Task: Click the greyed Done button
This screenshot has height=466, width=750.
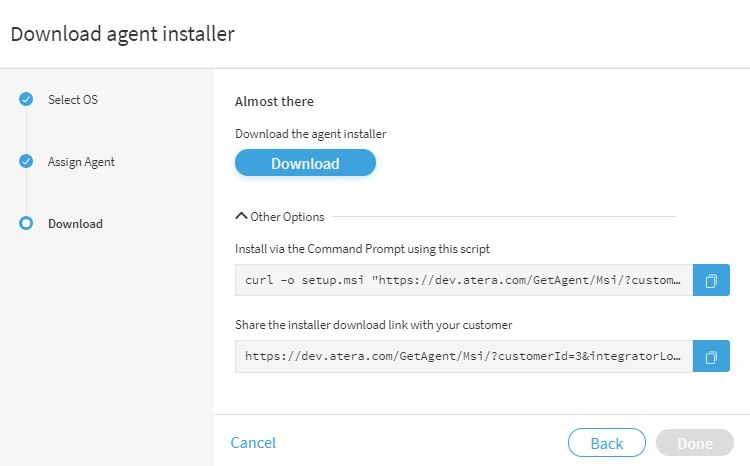Action: point(695,443)
